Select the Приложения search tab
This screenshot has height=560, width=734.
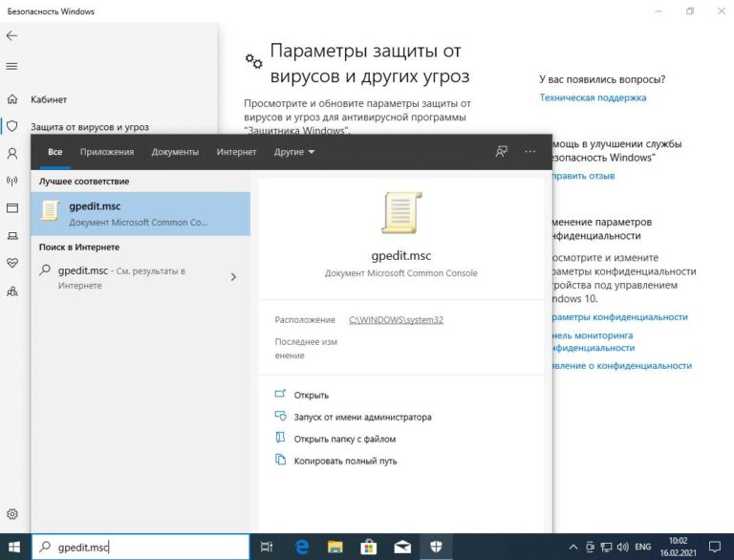(107, 152)
